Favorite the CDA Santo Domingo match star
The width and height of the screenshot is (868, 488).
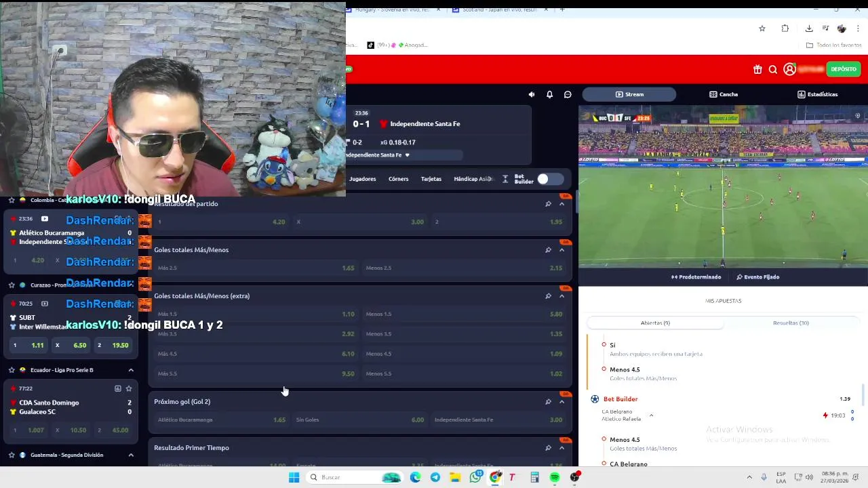[129, 388]
